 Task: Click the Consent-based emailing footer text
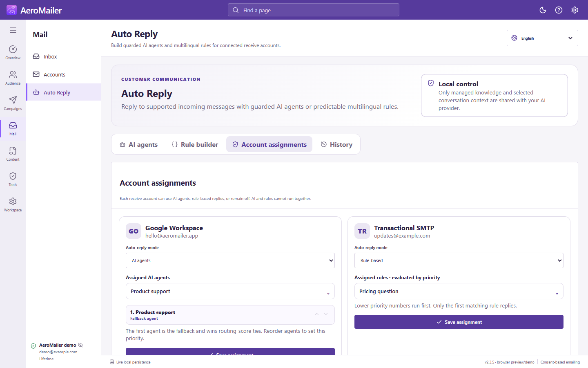pos(560,362)
